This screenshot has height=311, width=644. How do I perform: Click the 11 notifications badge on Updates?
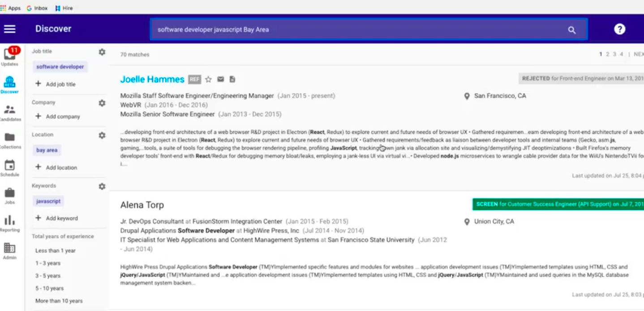point(14,50)
